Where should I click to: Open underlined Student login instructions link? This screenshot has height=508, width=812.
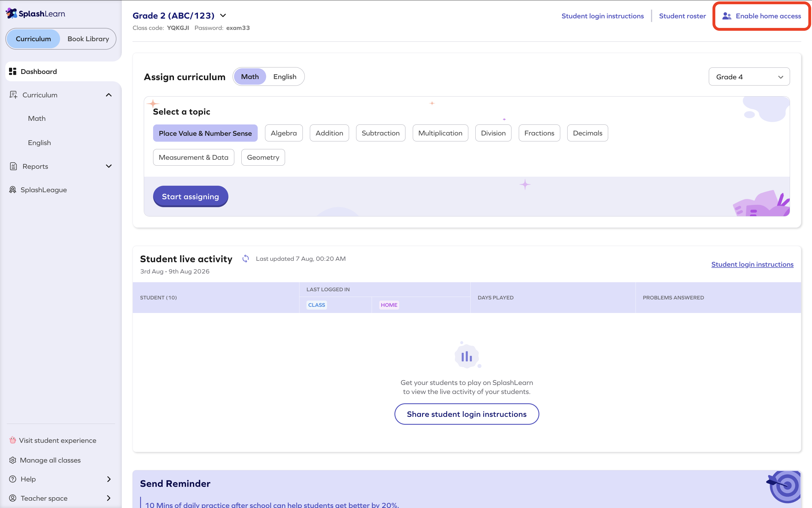pos(752,264)
